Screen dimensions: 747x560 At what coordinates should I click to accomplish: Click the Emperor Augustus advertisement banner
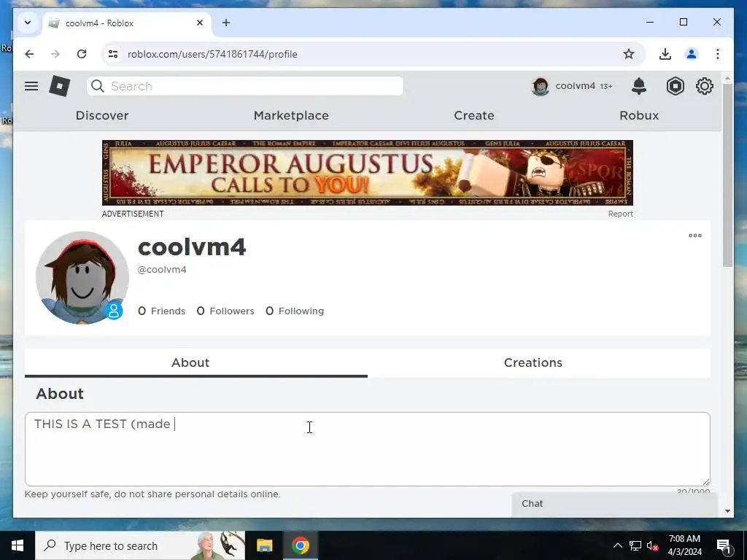pyautogui.click(x=368, y=172)
